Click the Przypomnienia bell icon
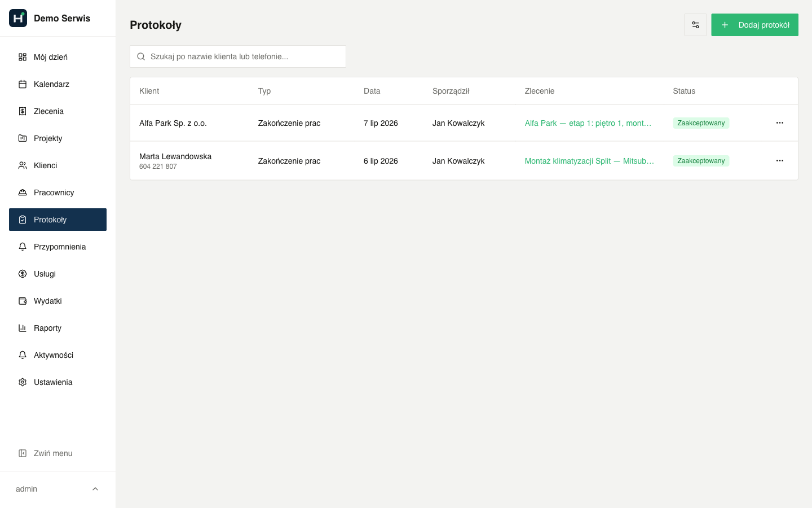 (23, 247)
